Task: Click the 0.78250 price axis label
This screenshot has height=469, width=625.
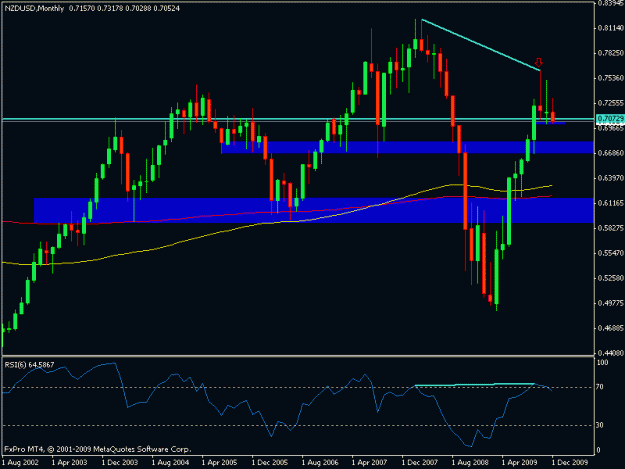Action: [x=610, y=53]
